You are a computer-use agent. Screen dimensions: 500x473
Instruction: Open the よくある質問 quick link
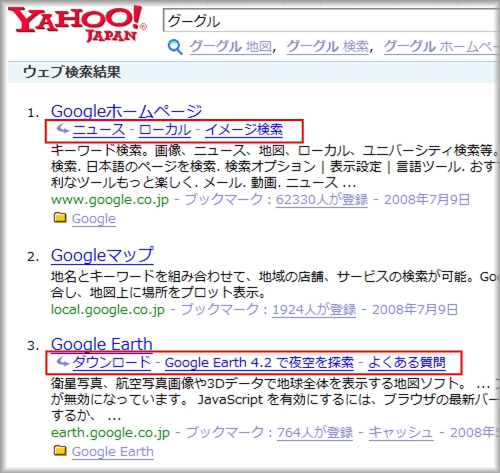(x=407, y=362)
